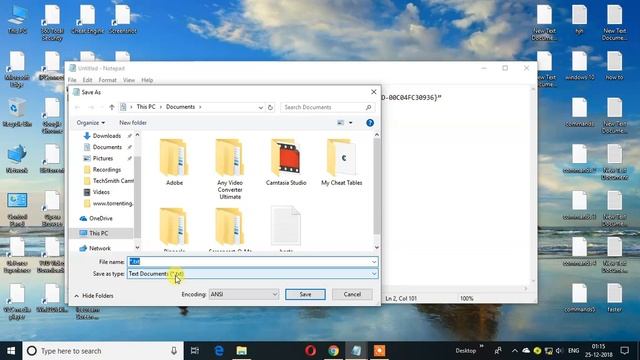The height and width of the screenshot is (360, 640).
Task: Open the Camtasia recorder taskbar icon
Action: pos(380,351)
